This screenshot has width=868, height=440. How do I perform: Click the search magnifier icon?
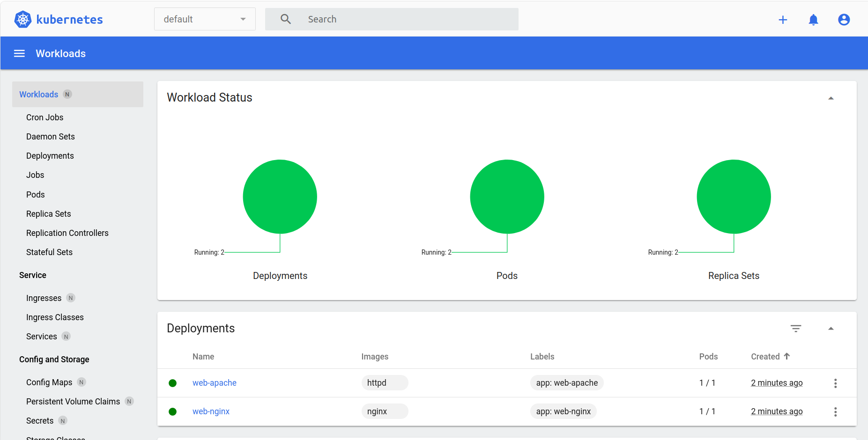pyautogui.click(x=286, y=19)
